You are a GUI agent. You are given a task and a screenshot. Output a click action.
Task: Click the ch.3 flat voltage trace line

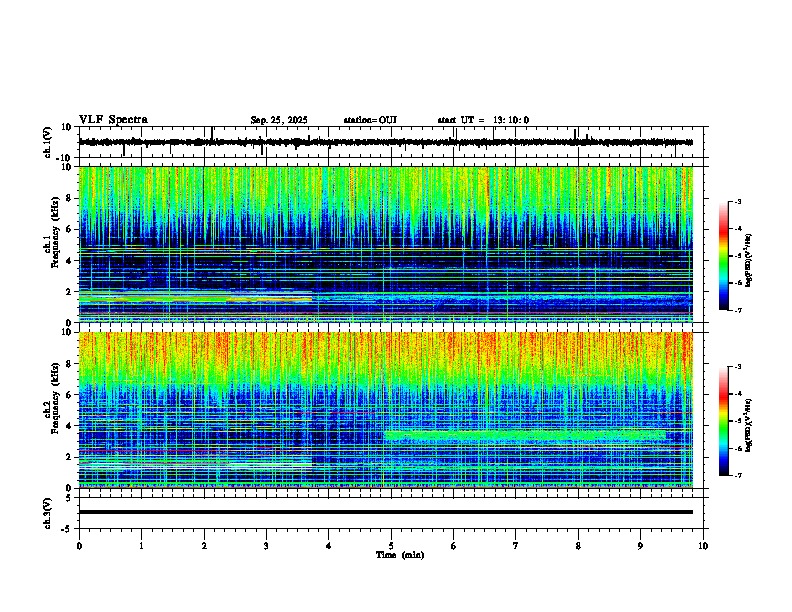point(386,512)
